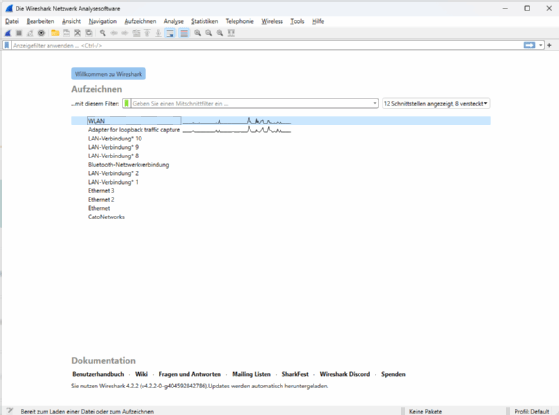Click the restart current capture icon
Viewport: 559px width, 415px height.
(30, 33)
